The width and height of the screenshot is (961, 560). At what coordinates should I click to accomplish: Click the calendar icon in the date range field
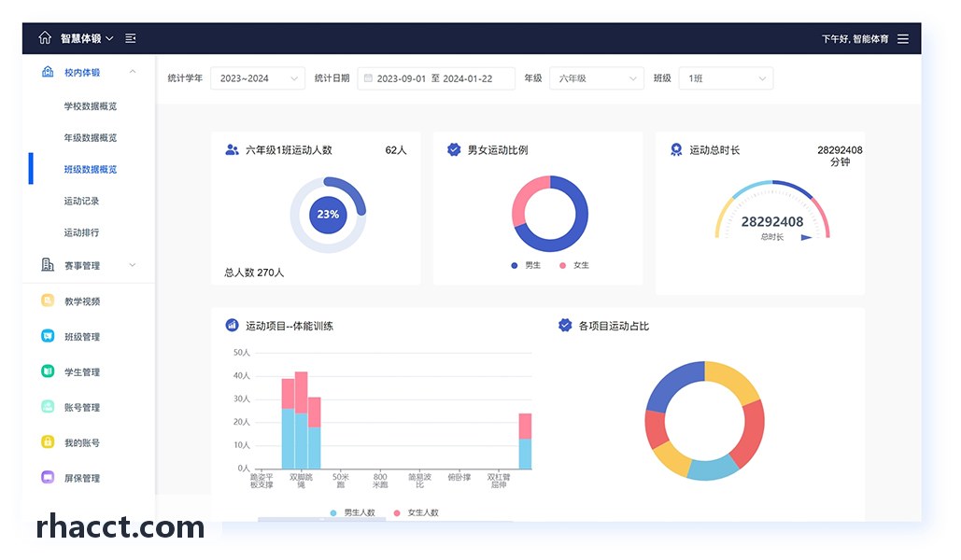368,77
